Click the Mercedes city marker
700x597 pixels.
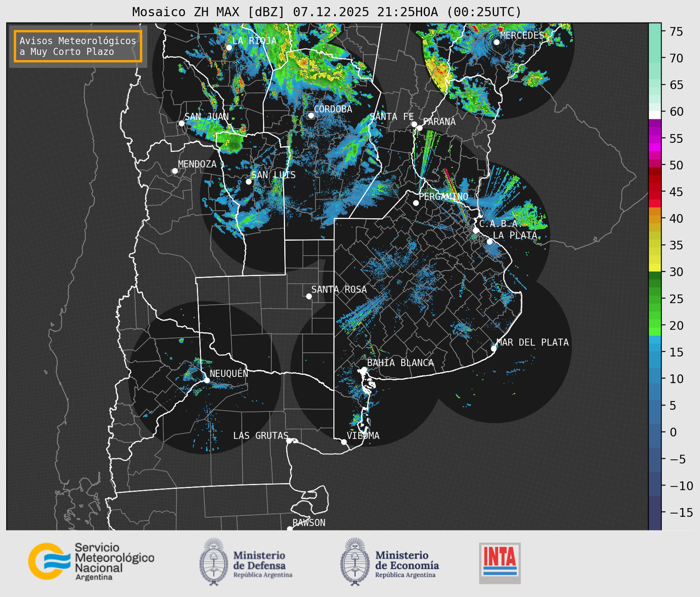click(x=497, y=42)
